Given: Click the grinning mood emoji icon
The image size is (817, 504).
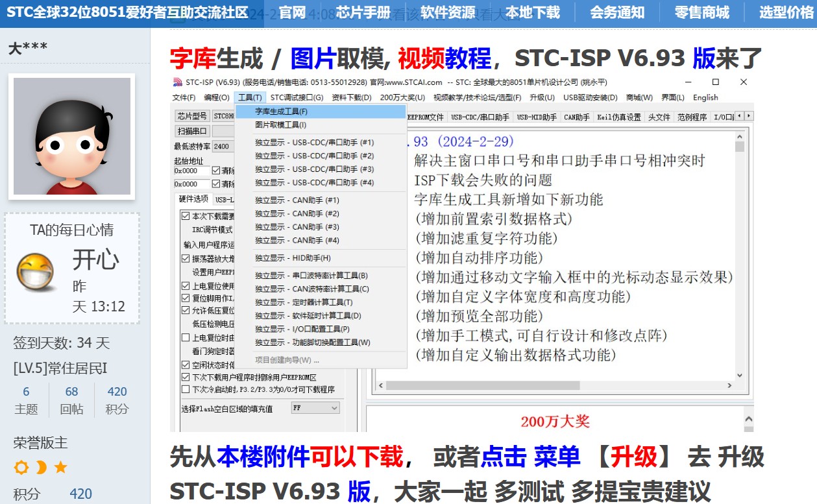Looking at the screenshot, I should [34, 273].
